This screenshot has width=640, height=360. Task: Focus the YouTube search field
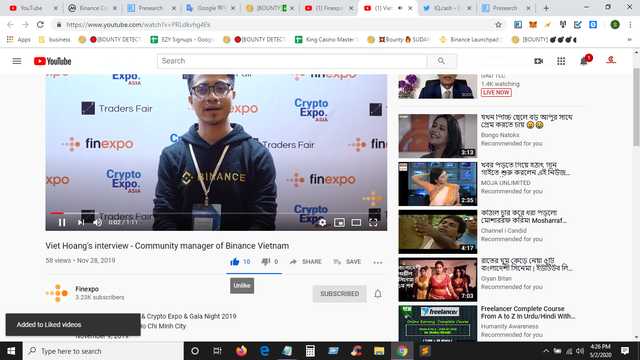292,61
